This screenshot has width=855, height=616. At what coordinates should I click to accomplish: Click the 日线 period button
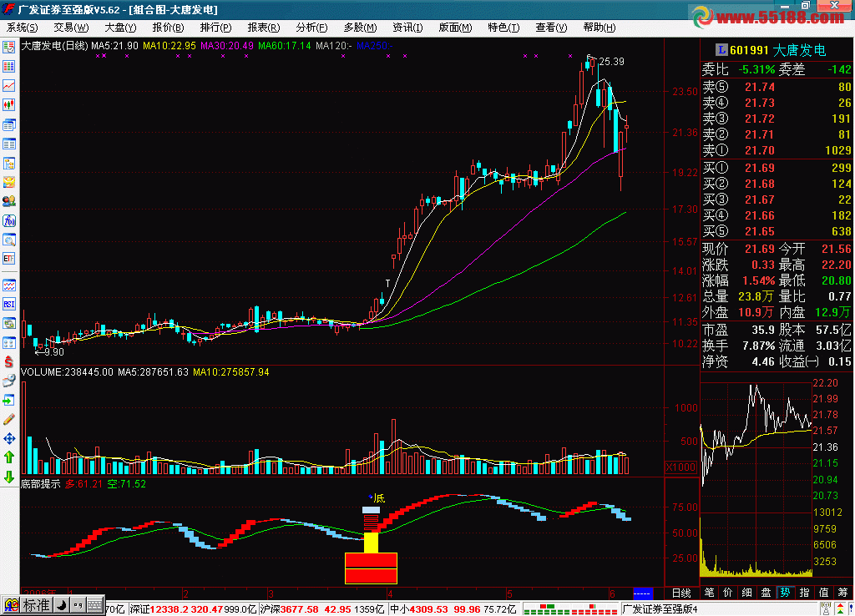pyautogui.click(x=681, y=593)
